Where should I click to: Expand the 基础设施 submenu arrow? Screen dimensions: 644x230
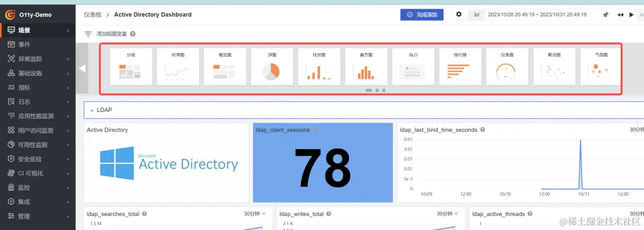click(68, 73)
